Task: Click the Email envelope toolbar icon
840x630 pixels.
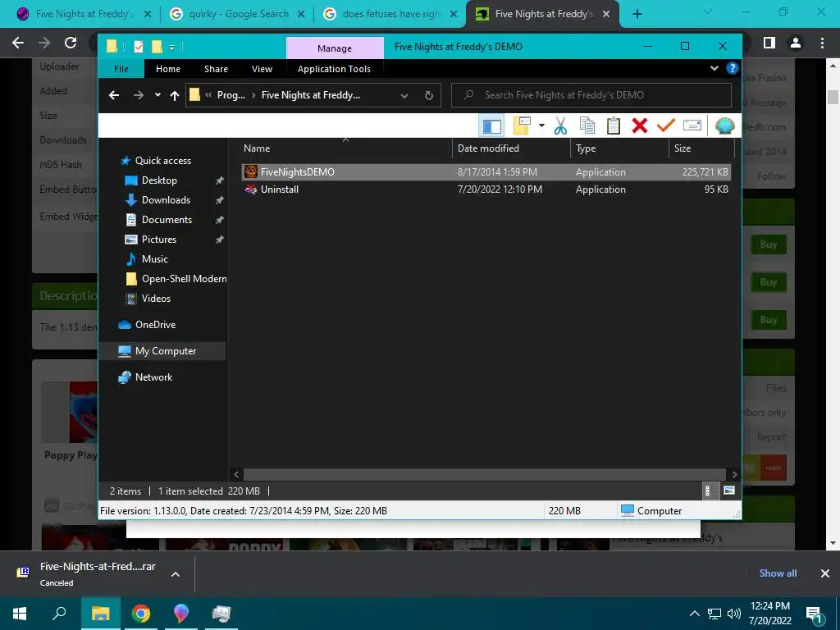Action: tap(692, 126)
